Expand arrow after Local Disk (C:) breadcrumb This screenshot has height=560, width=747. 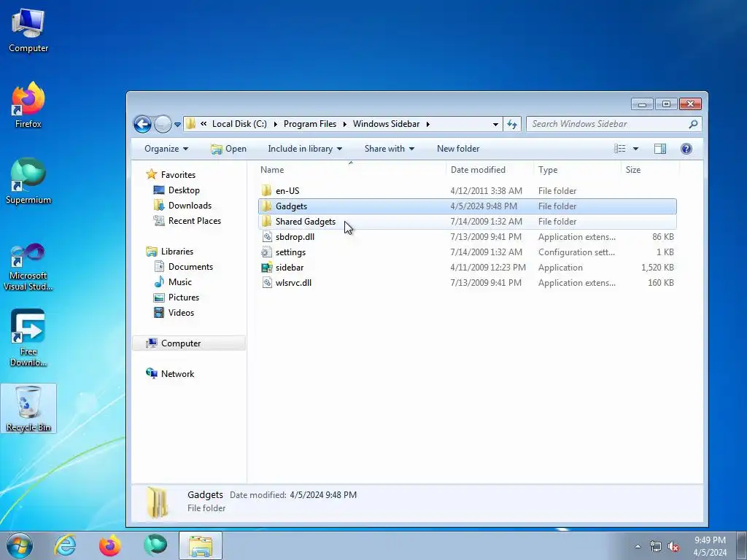275,124
